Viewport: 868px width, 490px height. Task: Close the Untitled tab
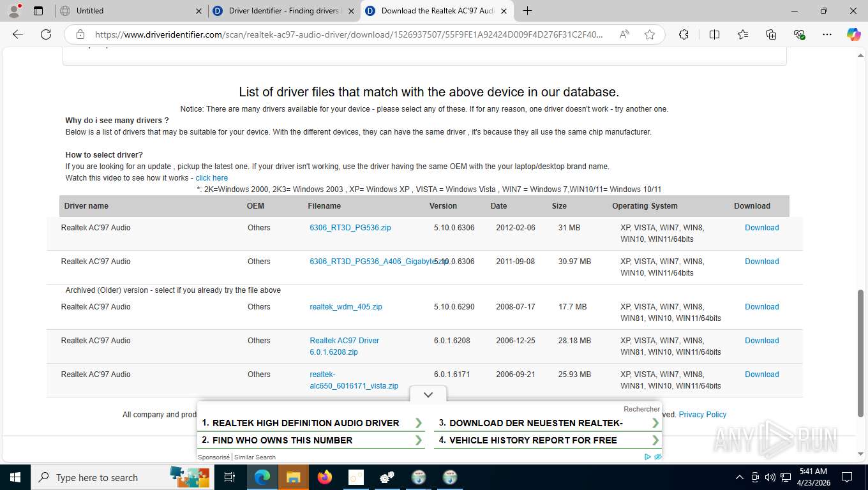[x=198, y=11]
